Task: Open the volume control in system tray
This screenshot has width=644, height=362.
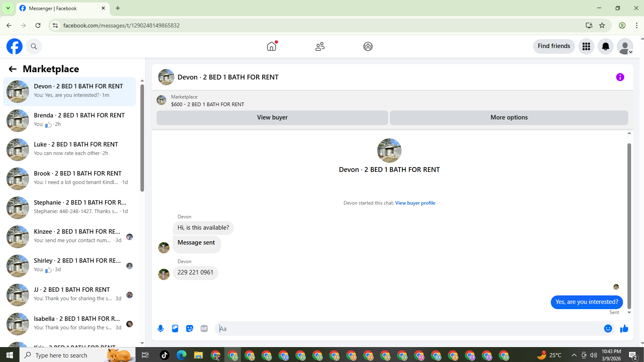Action: [x=594, y=355]
